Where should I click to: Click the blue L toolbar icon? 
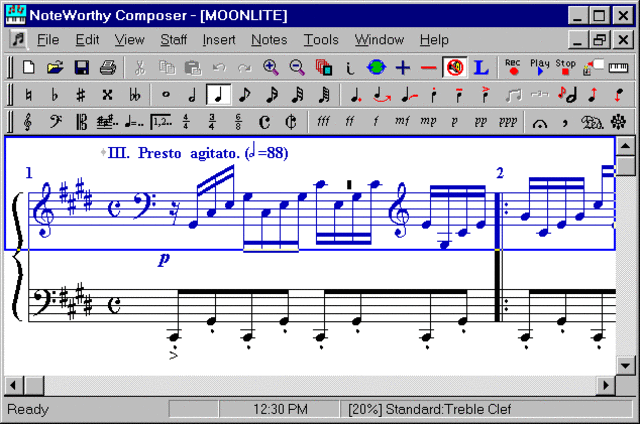pos(481,67)
